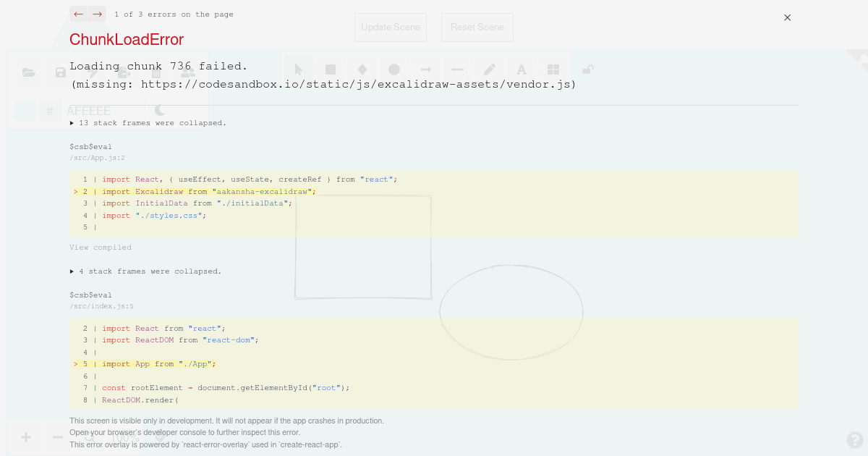Save the current drawing
The width and height of the screenshot is (868, 456).
[x=61, y=72]
